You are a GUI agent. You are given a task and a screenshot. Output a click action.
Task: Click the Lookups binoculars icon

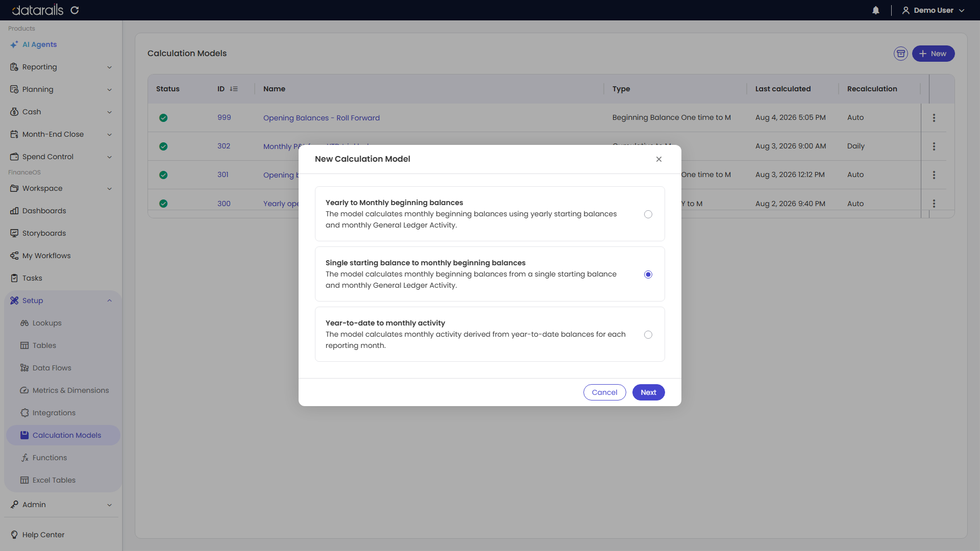24,323
